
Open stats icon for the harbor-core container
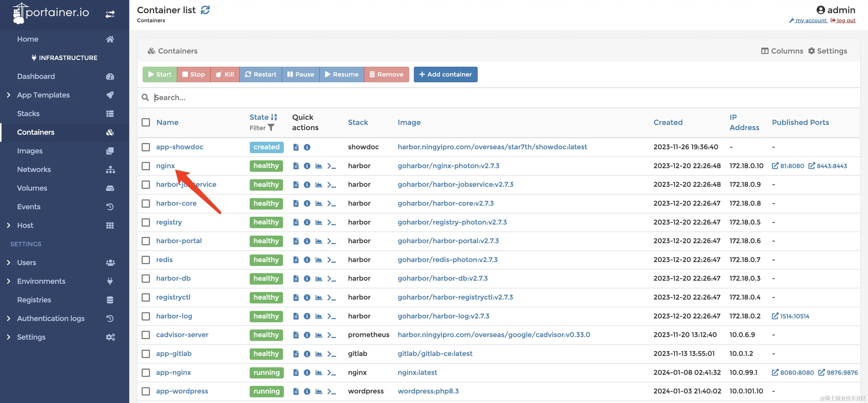pyautogui.click(x=319, y=203)
